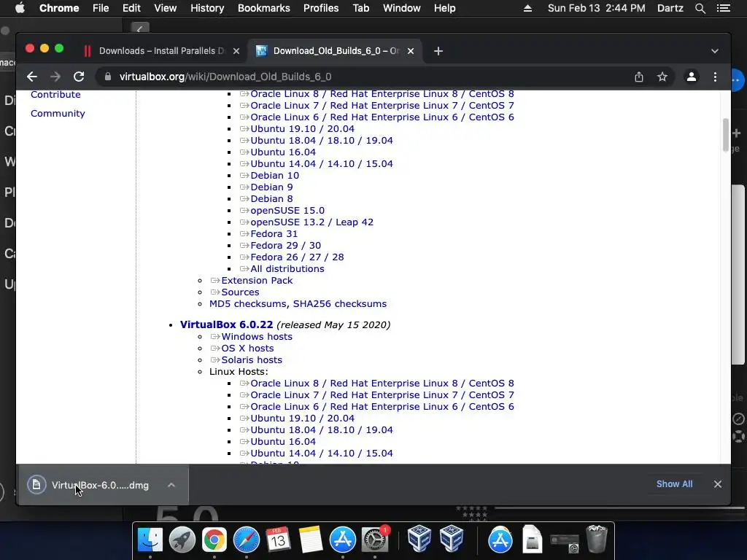Screen dimensions: 747x560
Task: Open the Chrome application menu
Action: pos(59,8)
